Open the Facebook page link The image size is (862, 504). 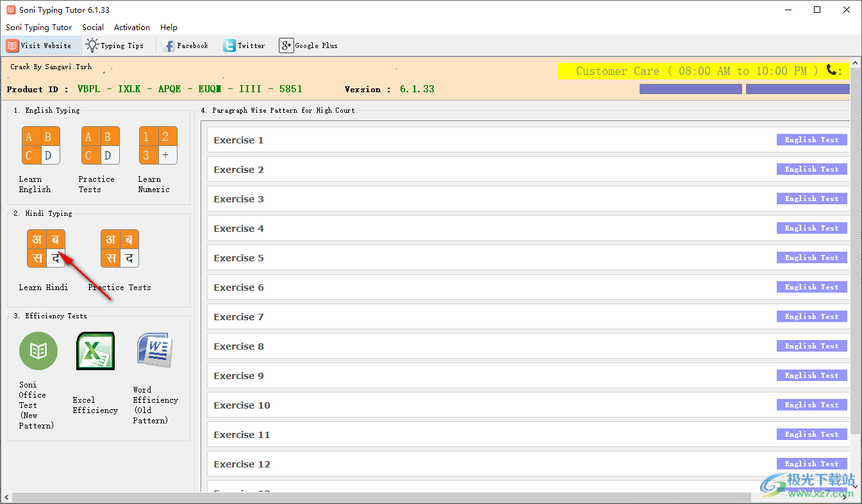[x=186, y=45]
